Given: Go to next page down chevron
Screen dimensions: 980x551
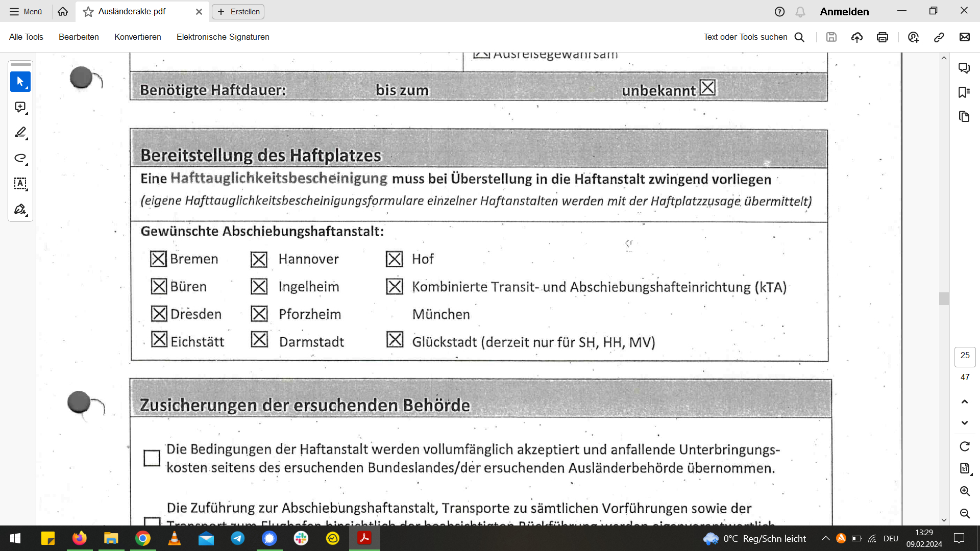Looking at the screenshot, I should click(x=964, y=423).
